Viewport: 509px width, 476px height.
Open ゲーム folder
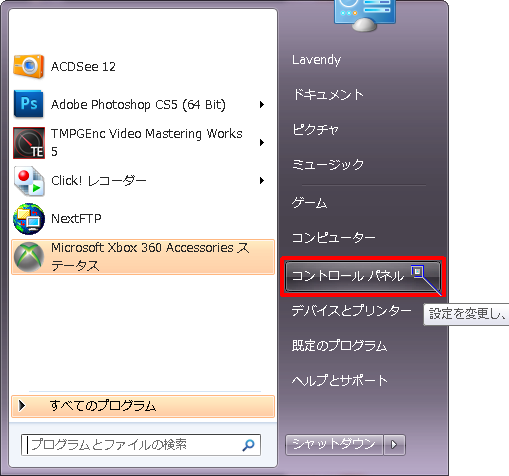click(309, 203)
